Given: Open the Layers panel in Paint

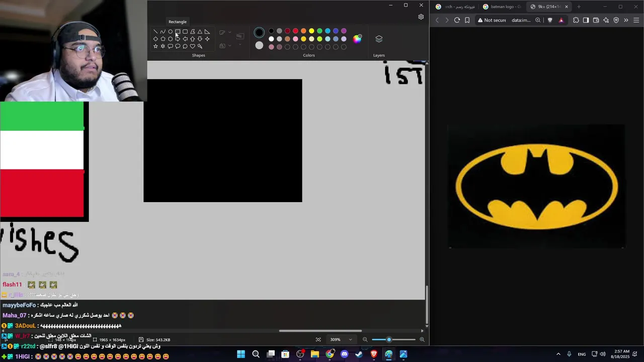Looking at the screenshot, I should (379, 39).
